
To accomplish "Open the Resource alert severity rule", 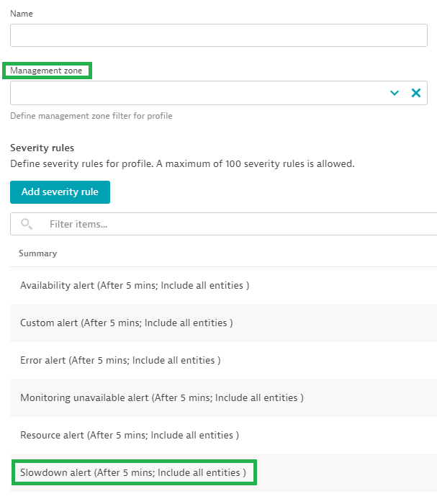I will [130, 435].
